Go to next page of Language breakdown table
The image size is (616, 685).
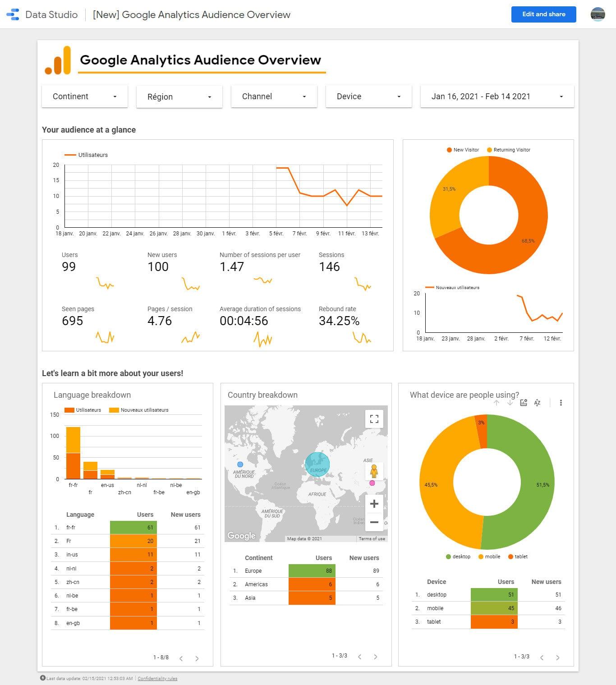click(197, 658)
